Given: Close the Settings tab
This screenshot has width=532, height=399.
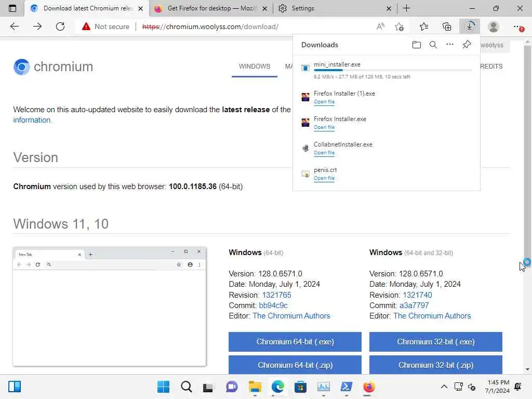Looking at the screenshot, I should 389,8.
